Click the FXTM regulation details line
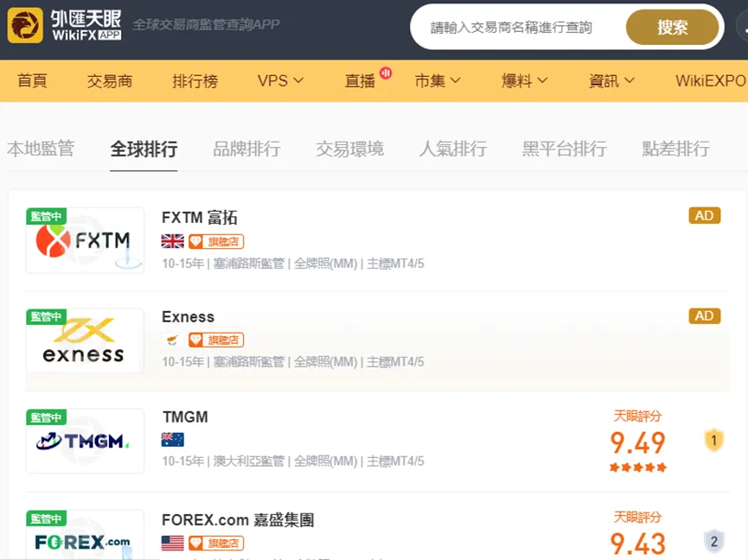The width and height of the screenshot is (748, 560). coord(293,264)
